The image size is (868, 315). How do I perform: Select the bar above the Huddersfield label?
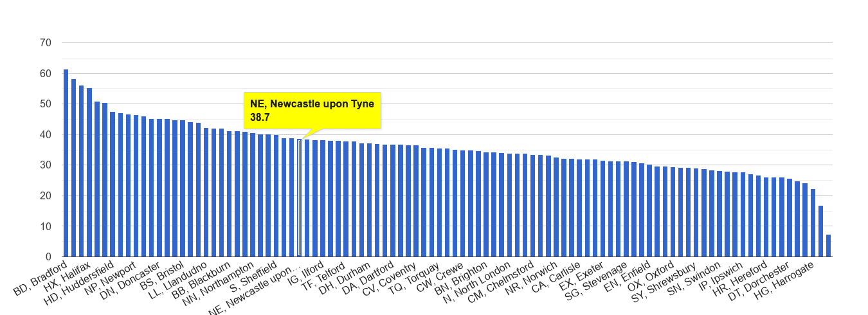[112, 184]
